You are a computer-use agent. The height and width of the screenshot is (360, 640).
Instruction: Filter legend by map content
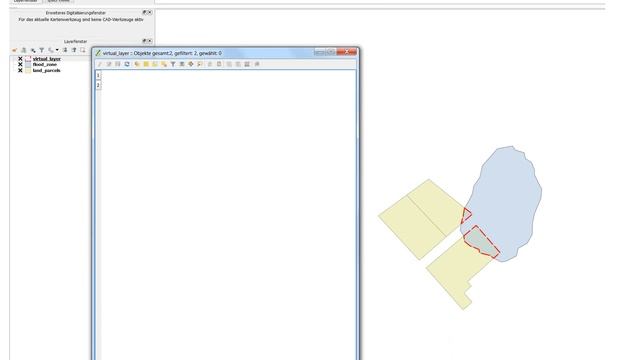(x=42, y=50)
